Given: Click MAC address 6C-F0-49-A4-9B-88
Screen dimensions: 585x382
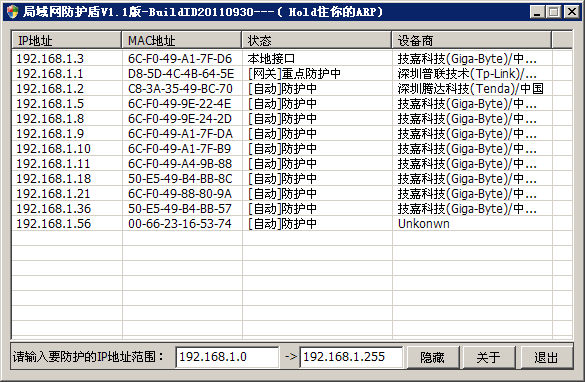Looking at the screenshot, I should tap(180, 163).
